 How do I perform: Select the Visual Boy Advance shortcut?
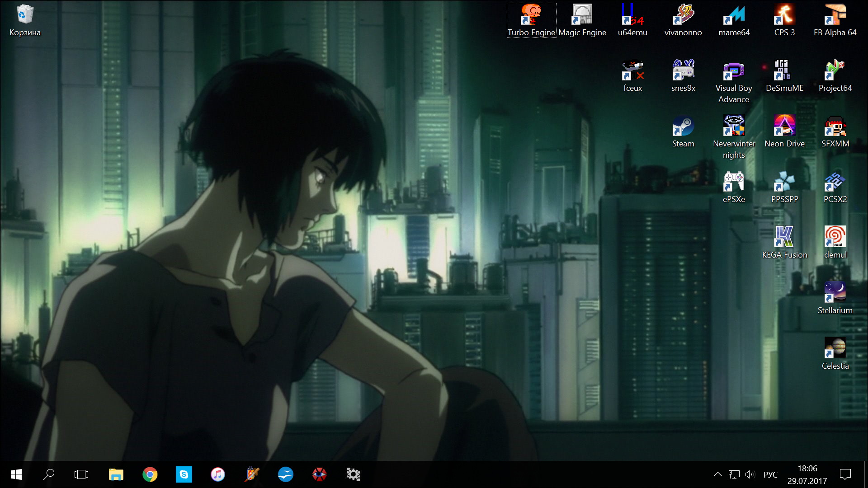(x=734, y=82)
